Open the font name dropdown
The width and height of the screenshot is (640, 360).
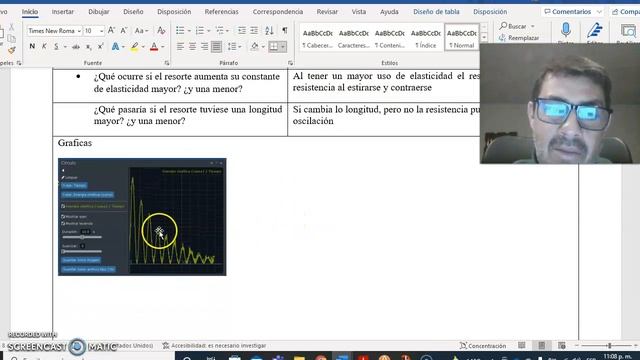79,31
